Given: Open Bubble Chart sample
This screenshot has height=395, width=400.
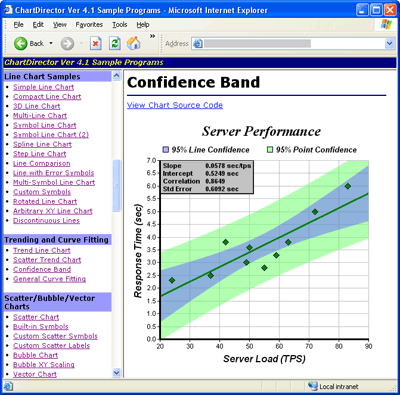Looking at the screenshot, I should [35, 355].
